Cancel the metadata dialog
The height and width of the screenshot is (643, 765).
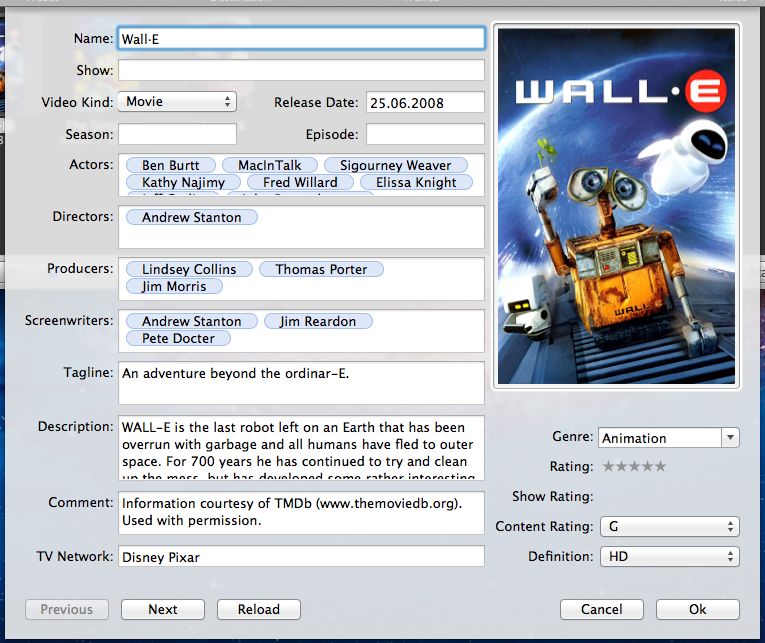602,609
